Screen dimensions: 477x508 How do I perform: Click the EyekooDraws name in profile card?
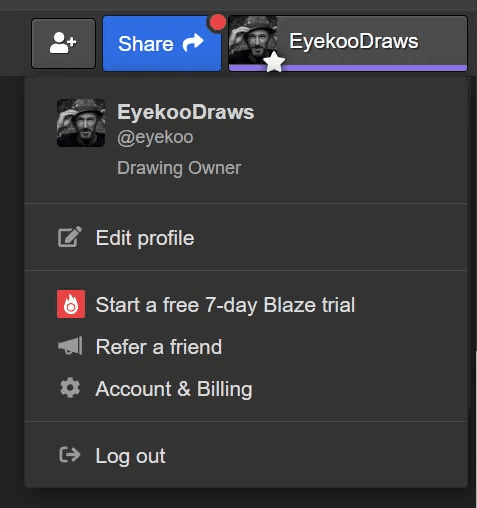186,112
